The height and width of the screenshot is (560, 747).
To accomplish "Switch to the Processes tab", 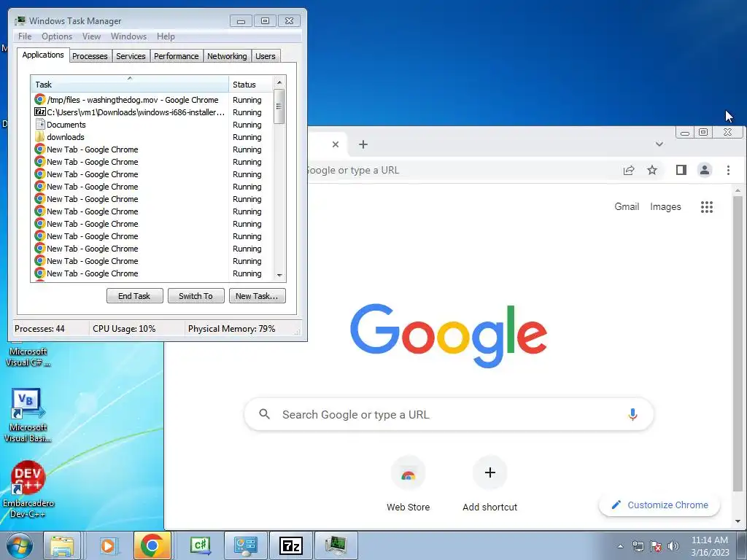I will (90, 56).
